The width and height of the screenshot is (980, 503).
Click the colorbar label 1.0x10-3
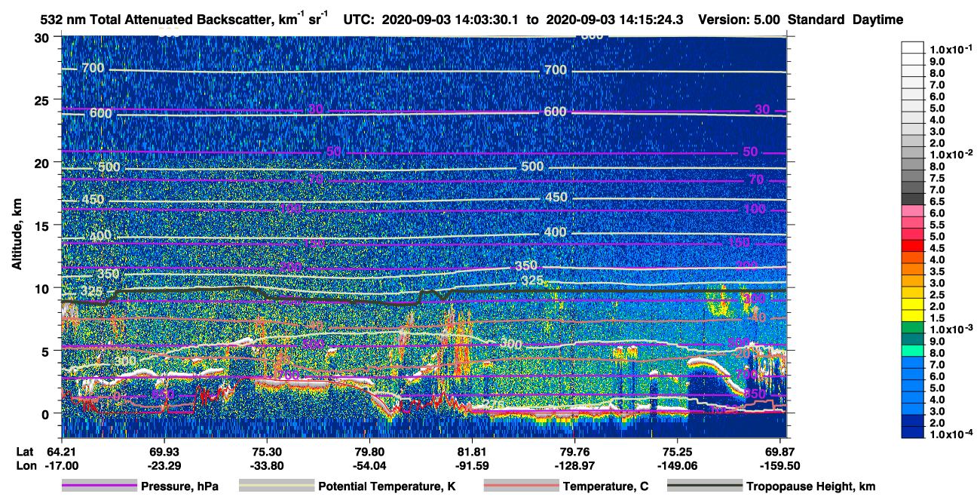coord(951,329)
